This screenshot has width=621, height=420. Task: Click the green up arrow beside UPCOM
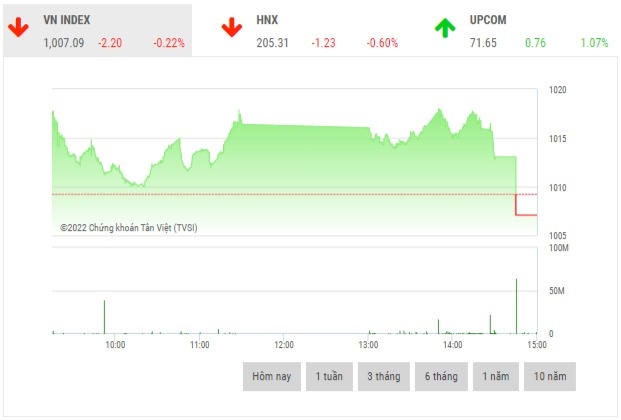pyautogui.click(x=445, y=27)
